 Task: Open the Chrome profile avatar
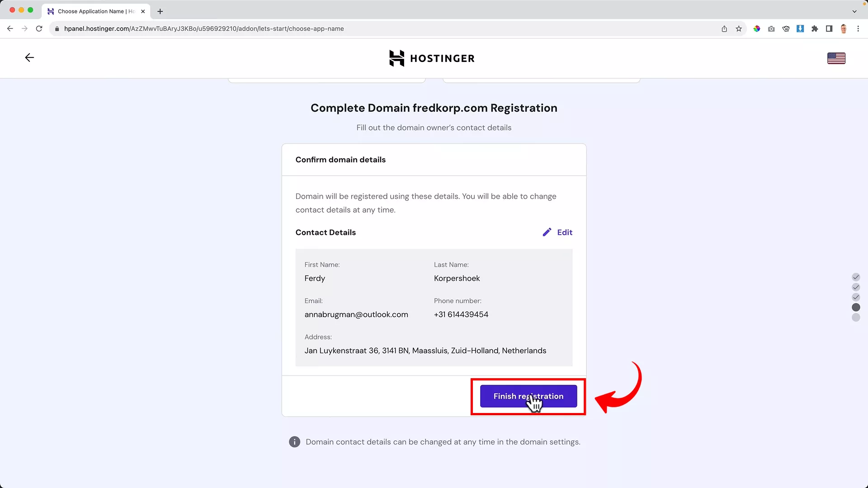click(844, 29)
